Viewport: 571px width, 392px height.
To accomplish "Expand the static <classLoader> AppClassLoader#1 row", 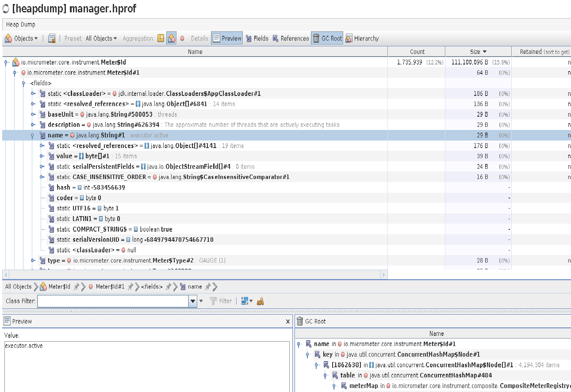I will (x=33, y=94).
